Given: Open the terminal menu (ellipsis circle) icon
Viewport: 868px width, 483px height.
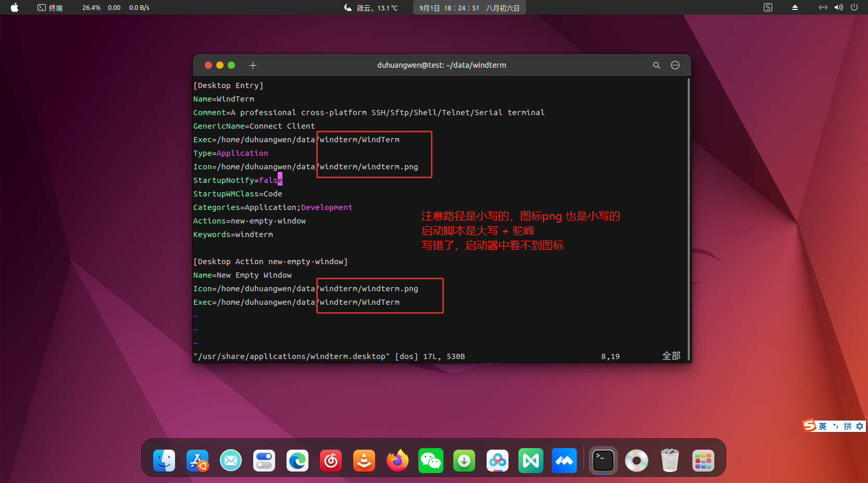Looking at the screenshot, I should [x=675, y=65].
